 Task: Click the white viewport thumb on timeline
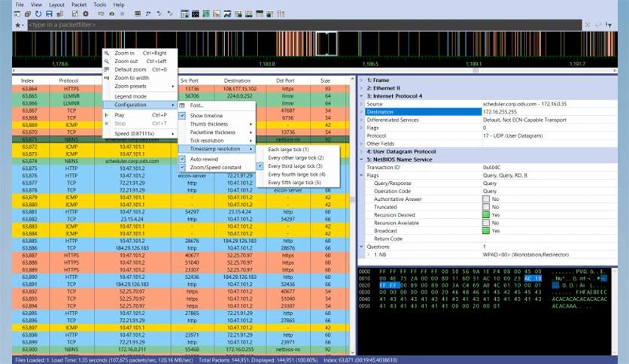tap(327, 44)
